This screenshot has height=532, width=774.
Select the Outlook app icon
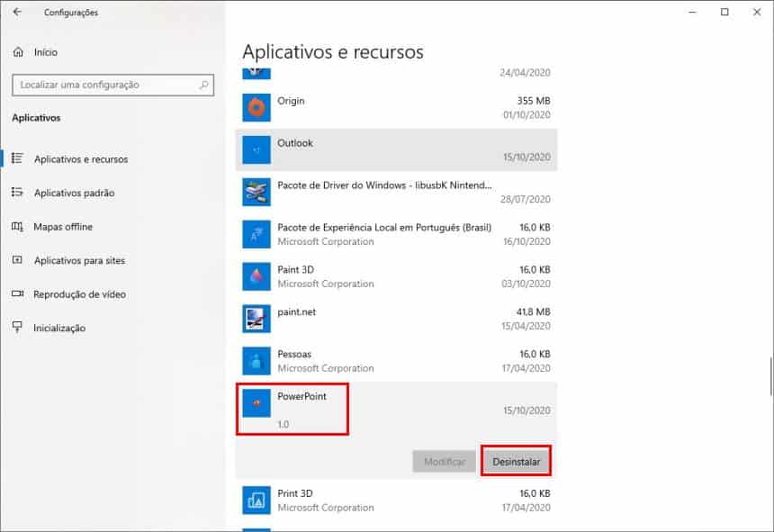[256, 149]
